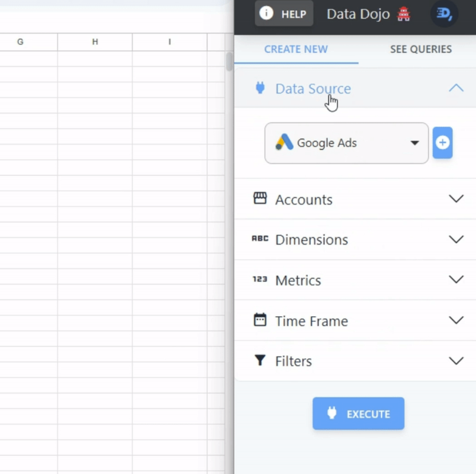Screen dimensions: 476x474
Task: Click the ABC icon next to Dimensions
Action: tap(260, 239)
